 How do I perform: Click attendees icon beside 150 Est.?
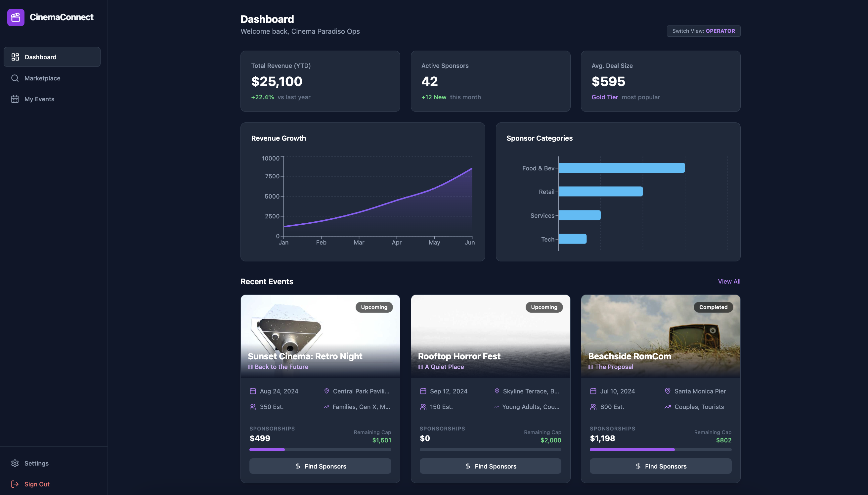coord(423,407)
